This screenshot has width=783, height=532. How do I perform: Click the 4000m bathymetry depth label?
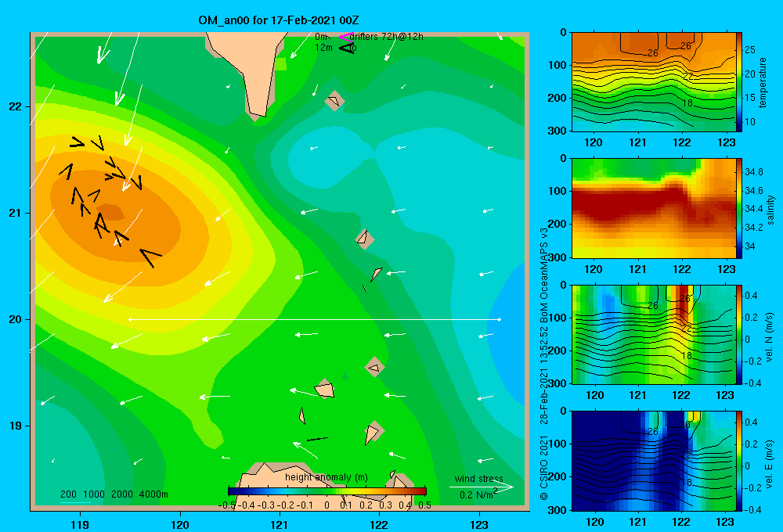pos(153,494)
